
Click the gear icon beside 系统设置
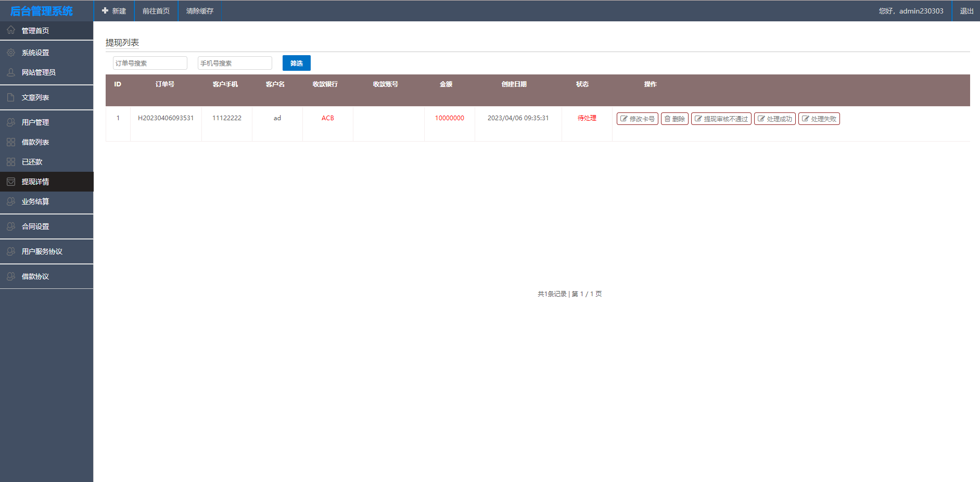pos(11,53)
